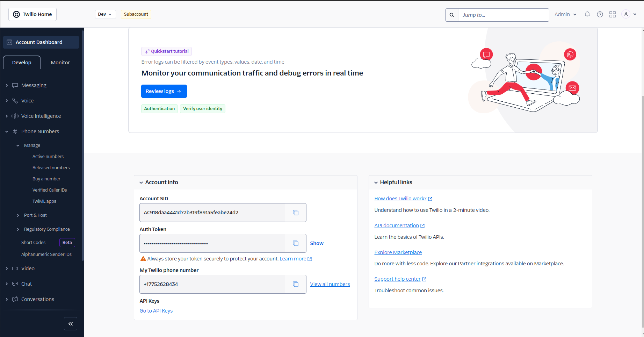Click the Auth Token warning triangle icon
644x337 pixels.
point(143,259)
